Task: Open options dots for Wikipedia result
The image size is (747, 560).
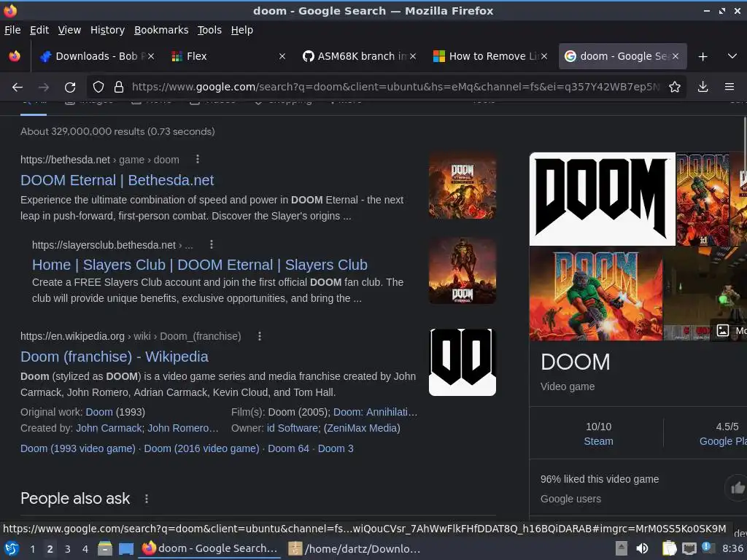Action: coord(259,336)
